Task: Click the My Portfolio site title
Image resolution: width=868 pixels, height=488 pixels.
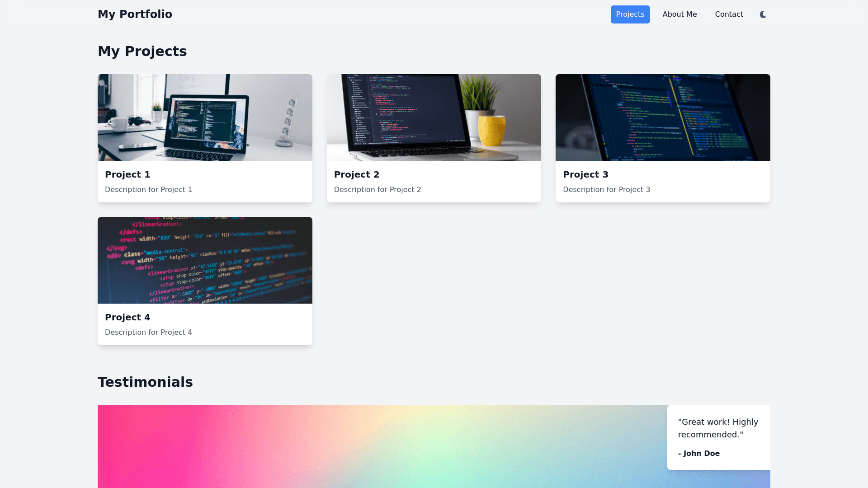Action: 135,14
